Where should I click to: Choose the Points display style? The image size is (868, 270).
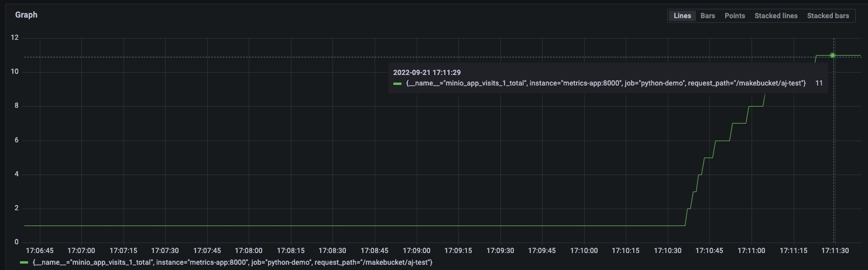click(x=735, y=16)
